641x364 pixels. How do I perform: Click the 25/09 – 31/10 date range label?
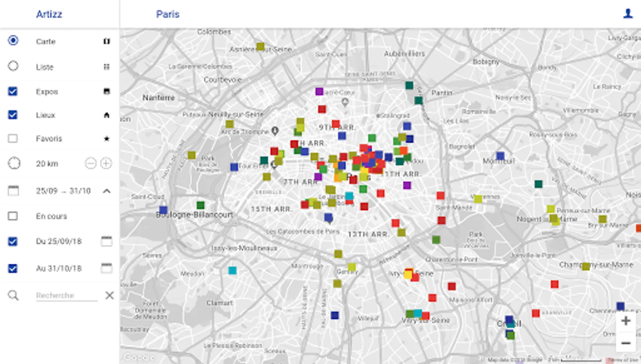coord(63,190)
